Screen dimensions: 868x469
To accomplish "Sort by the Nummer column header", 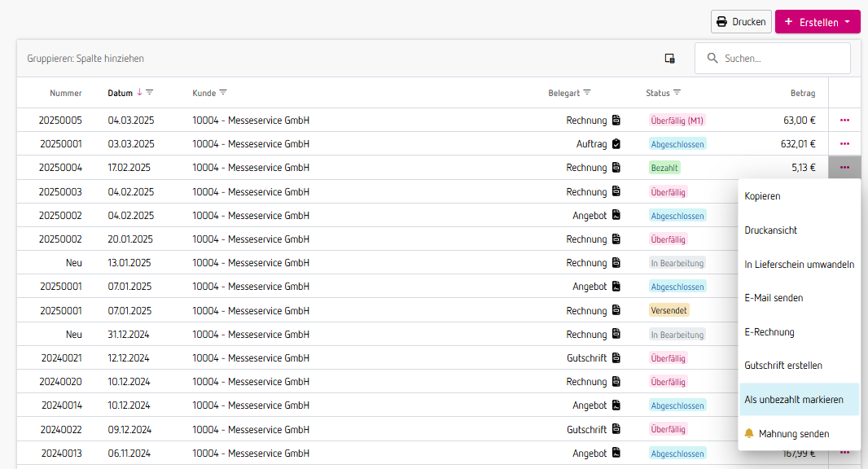I will pos(65,93).
